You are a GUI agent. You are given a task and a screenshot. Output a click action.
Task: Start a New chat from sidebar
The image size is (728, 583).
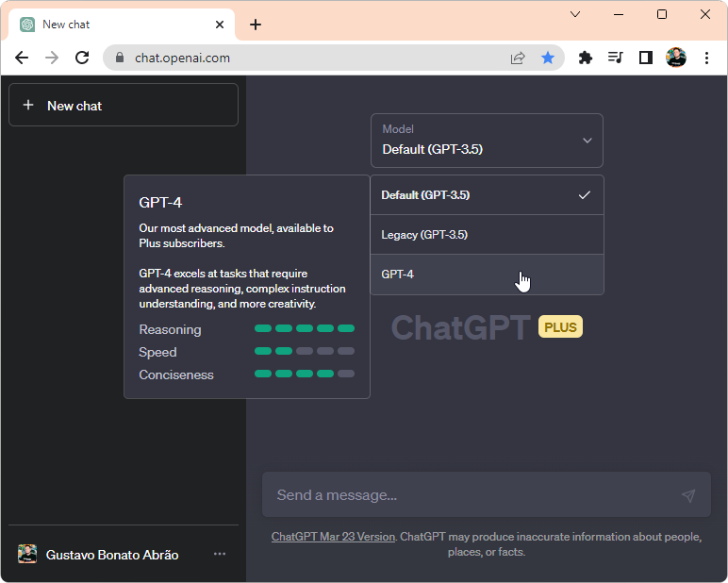(x=124, y=105)
